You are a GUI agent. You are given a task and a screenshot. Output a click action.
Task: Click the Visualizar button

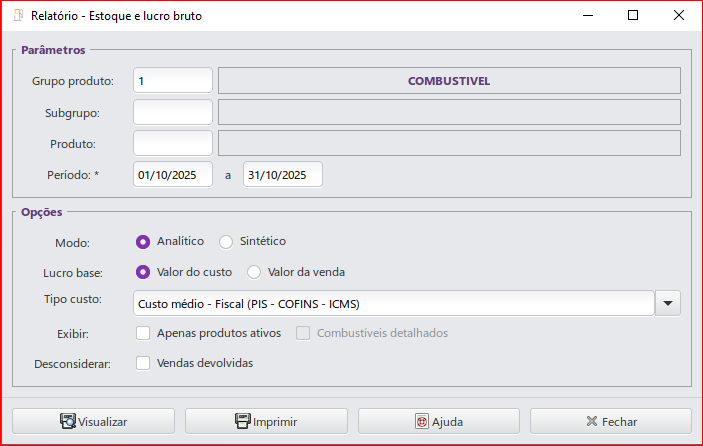pos(93,421)
